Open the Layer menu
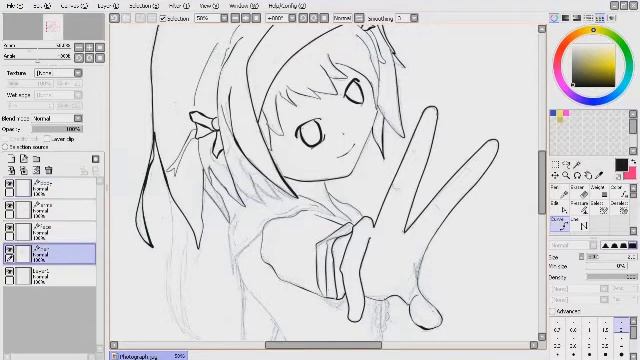The width and height of the screenshot is (640, 360). [x=108, y=6]
